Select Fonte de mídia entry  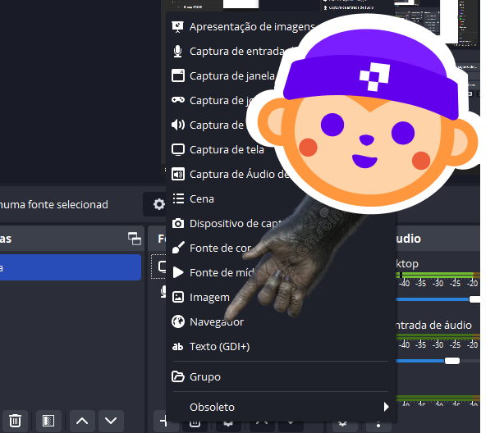click(x=222, y=273)
